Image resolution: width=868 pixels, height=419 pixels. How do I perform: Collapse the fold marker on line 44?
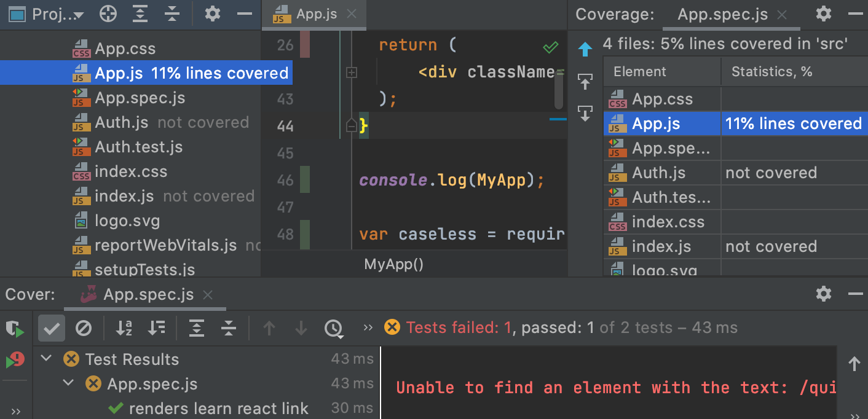click(x=351, y=126)
